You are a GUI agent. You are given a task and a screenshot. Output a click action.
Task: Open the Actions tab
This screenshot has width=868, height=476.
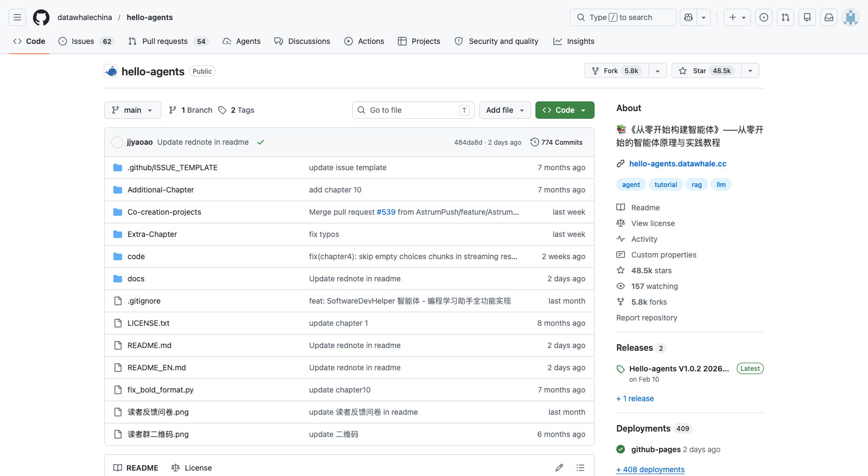(364, 41)
